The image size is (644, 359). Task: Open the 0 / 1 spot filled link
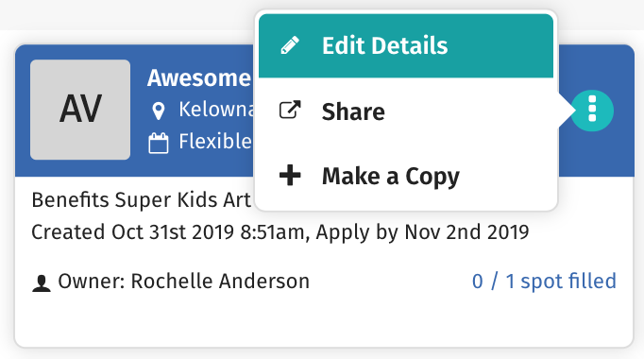click(544, 282)
